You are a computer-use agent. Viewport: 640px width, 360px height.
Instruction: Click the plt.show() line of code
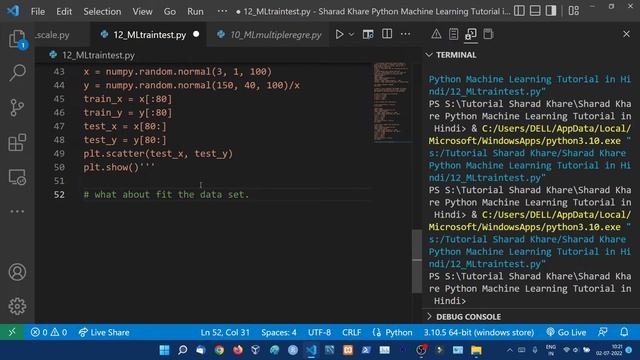119,167
